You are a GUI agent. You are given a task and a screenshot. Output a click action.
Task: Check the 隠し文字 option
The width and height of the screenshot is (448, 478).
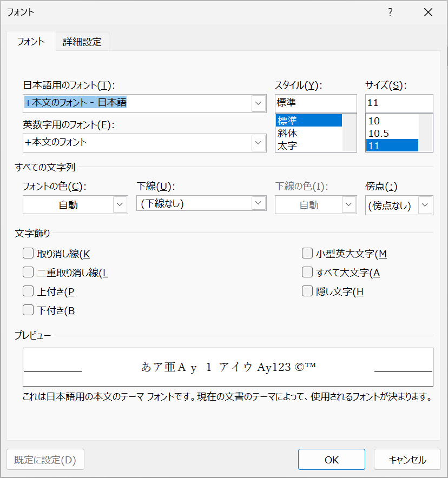click(x=307, y=291)
